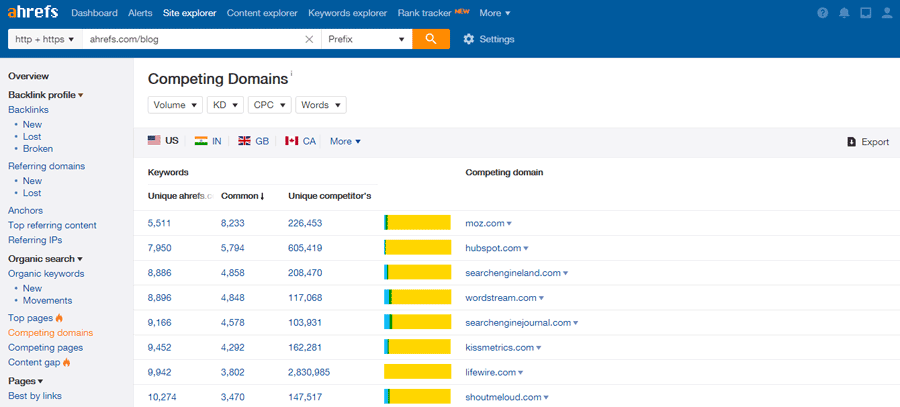Open Content explorer in top navigation
Viewport: 900px width, 407px height.
(x=262, y=13)
